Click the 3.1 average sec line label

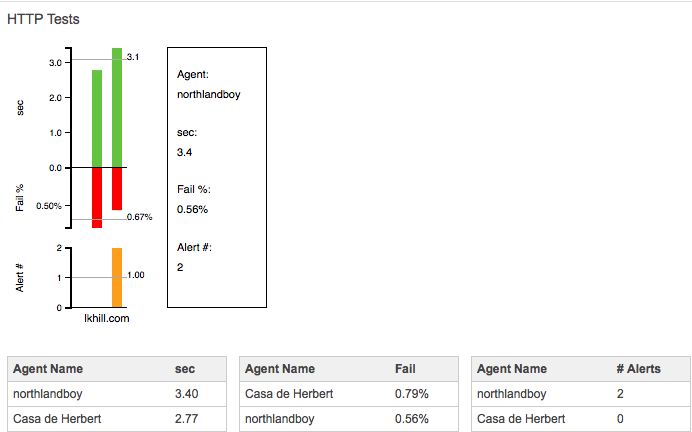click(133, 57)
